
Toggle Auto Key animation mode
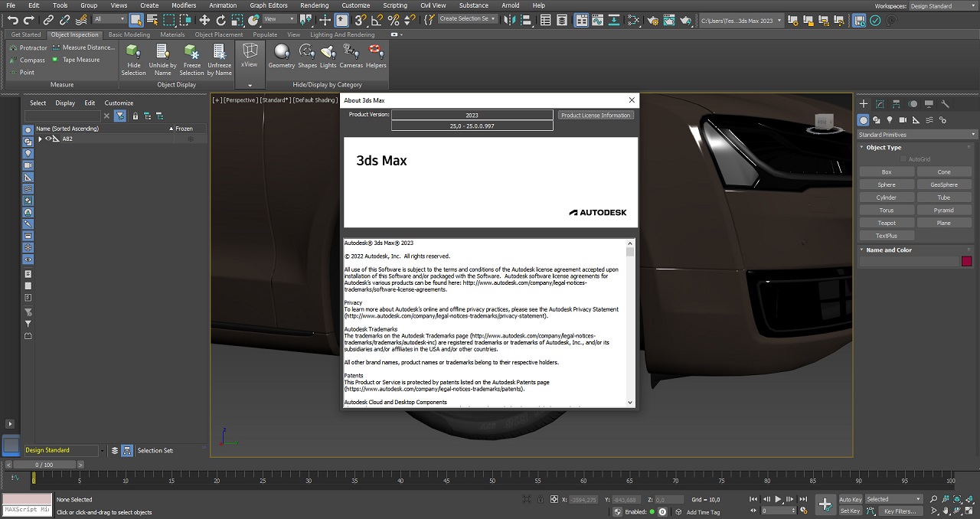pyautogui.click(x=850, y=499)
